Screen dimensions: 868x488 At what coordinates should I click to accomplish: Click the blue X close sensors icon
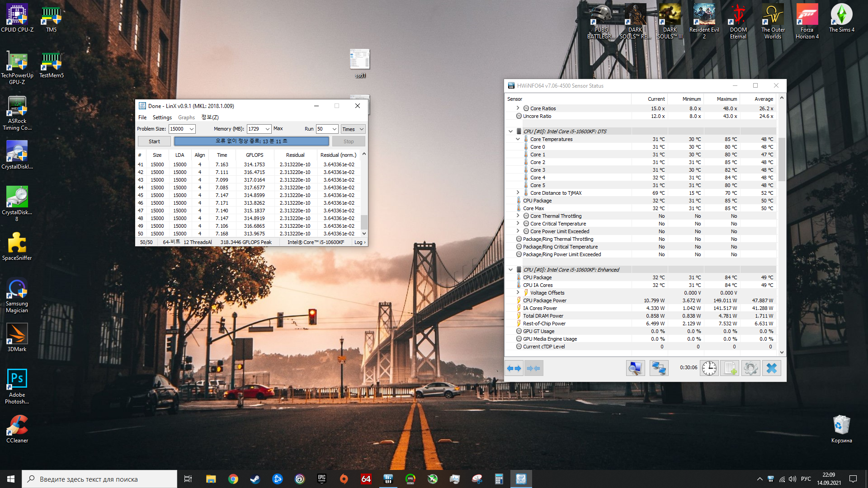click(772, 368)
